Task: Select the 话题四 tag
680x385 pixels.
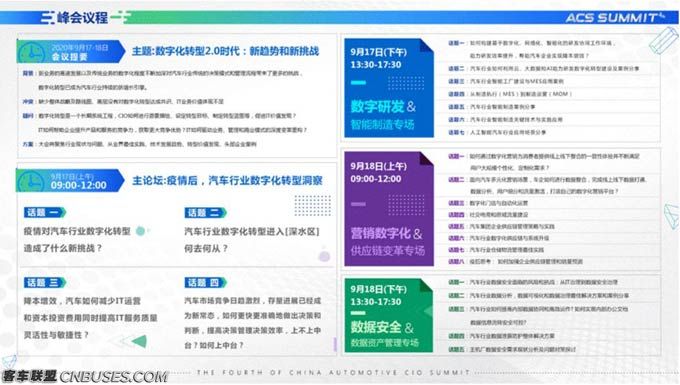Action: (x=206, y=283)
